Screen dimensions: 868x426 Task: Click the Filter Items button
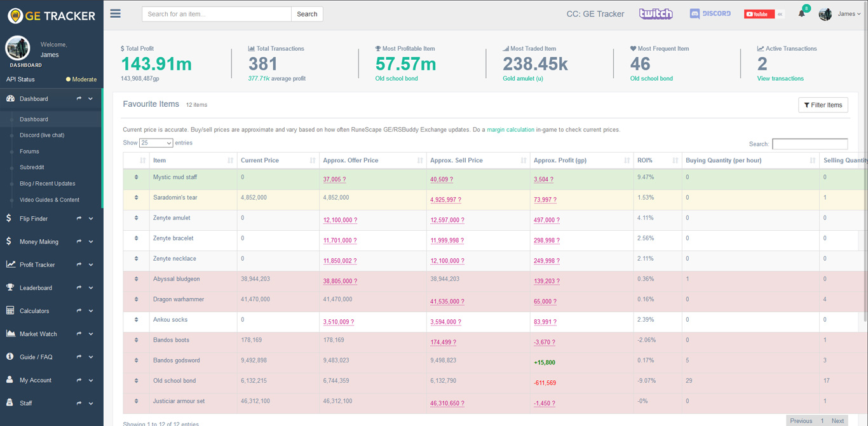[x=822, y=105]
